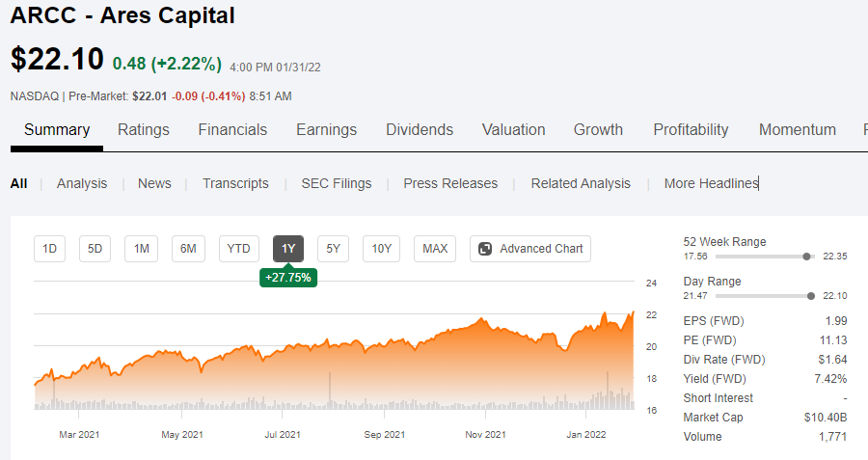The height and width of the screenshot is (460, 868).
Task: Click the Yield (FWD) value 7.42%
Action: click(x=830, y=379)
